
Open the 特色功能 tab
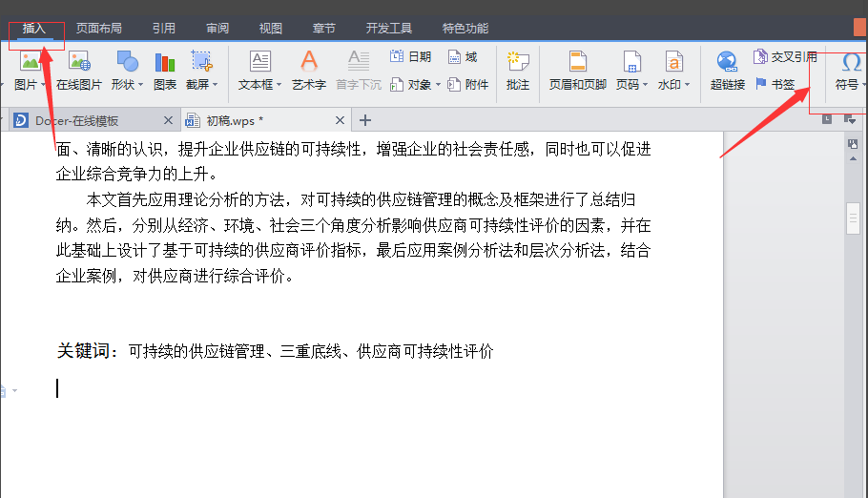pyautogui.click(x=465, y=29)
